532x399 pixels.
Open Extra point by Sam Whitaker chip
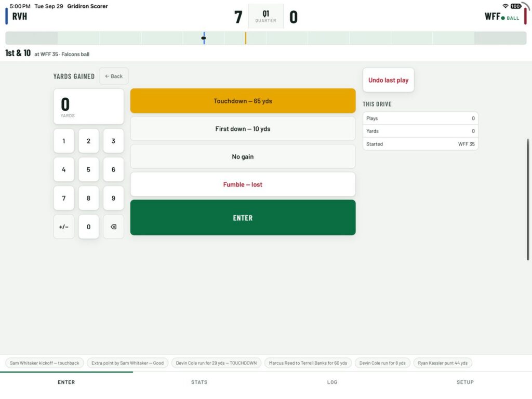click(x=128, y=363)
